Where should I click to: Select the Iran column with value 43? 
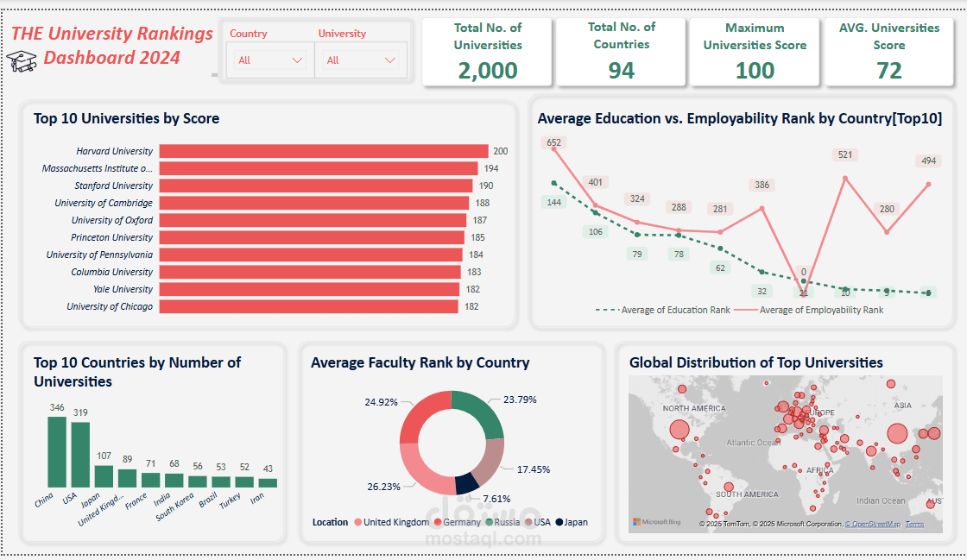coord(268,483)
